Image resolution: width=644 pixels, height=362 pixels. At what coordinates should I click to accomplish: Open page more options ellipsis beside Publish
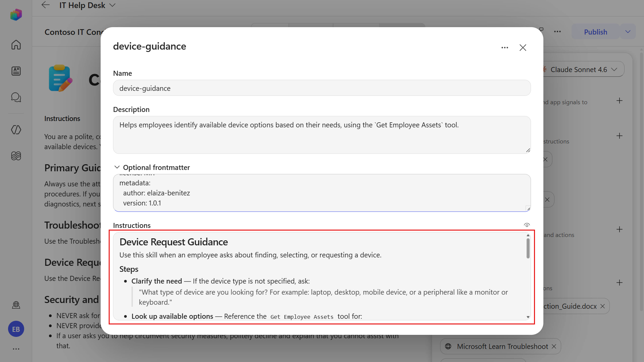(x=557, y=32)
